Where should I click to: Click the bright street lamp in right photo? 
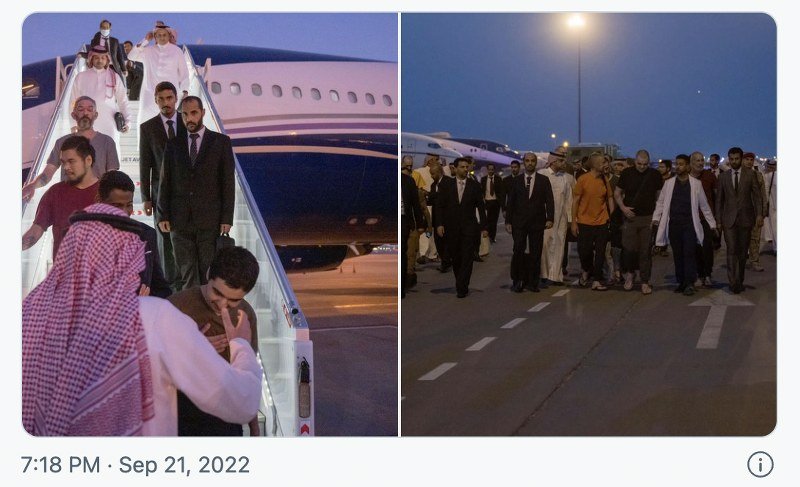(x=577, y=21)
